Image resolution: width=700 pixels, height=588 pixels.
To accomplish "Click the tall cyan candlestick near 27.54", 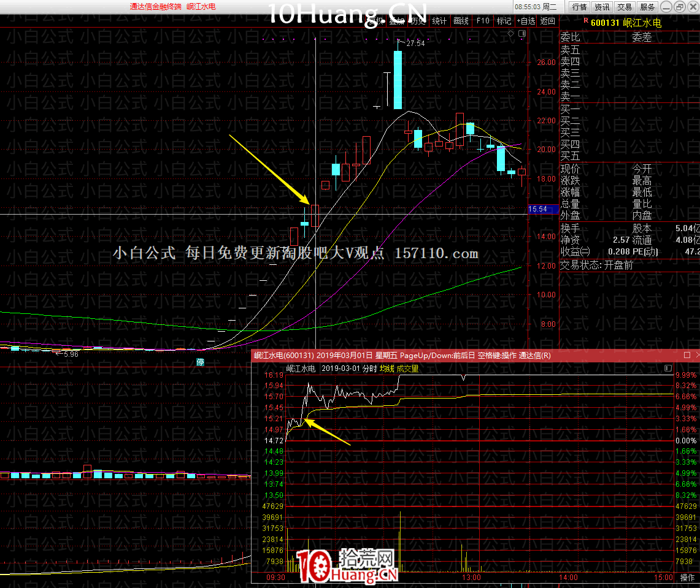I will 398,80.
